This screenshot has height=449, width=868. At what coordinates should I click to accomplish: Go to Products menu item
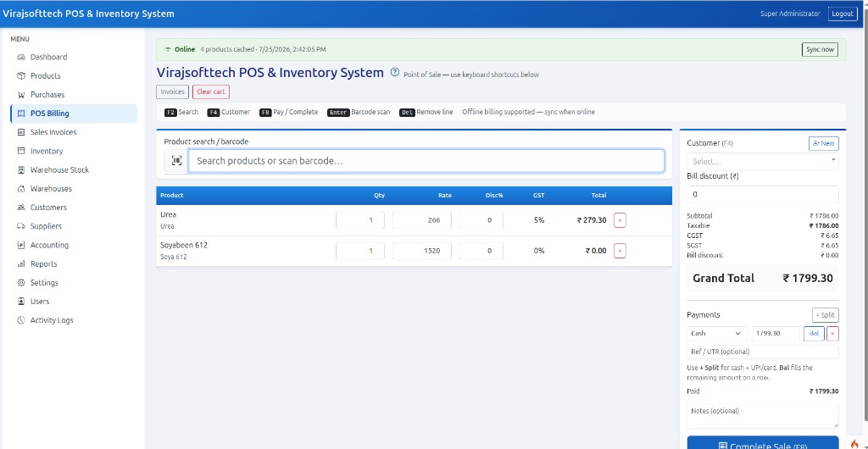pyautogui.click(x=74, y=75)
